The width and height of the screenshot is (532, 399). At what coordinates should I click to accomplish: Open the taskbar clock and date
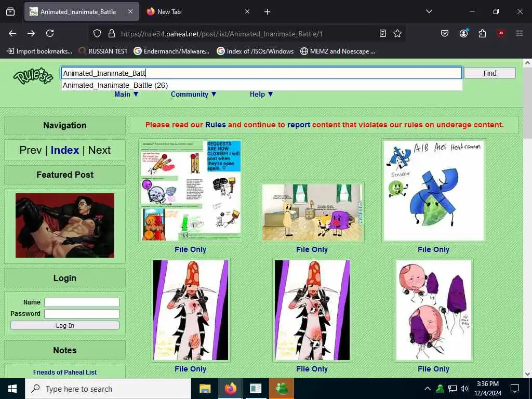[x=487, y=389]
